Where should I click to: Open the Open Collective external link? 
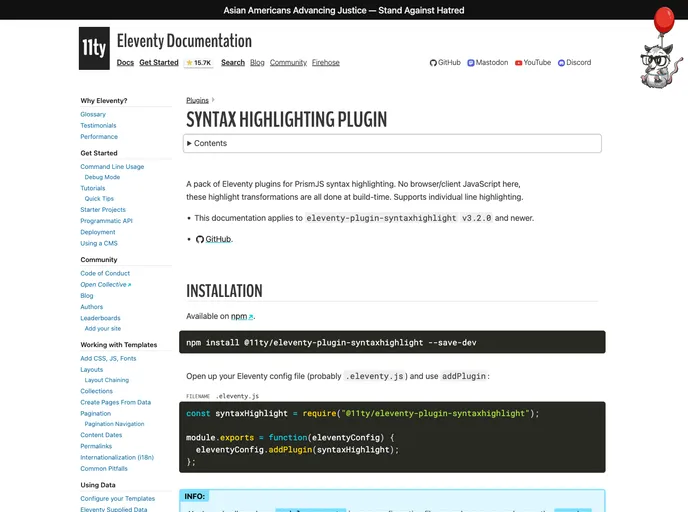pos(106,284)
